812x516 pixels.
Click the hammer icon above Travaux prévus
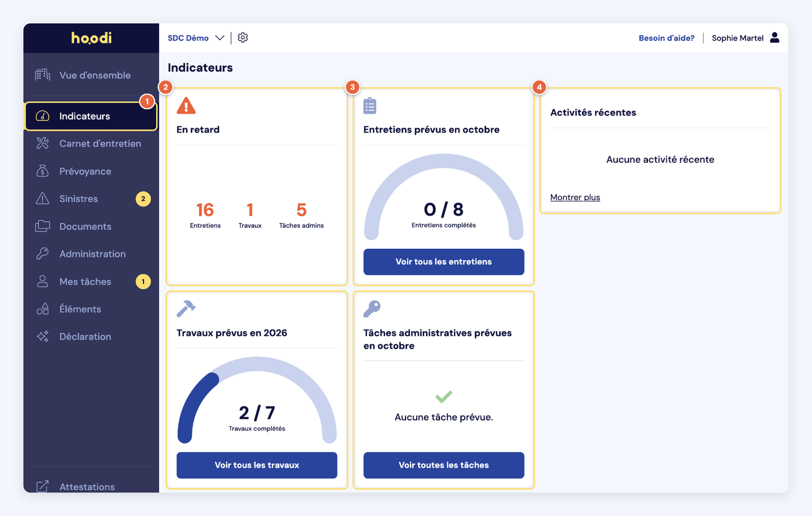point(186,308)
